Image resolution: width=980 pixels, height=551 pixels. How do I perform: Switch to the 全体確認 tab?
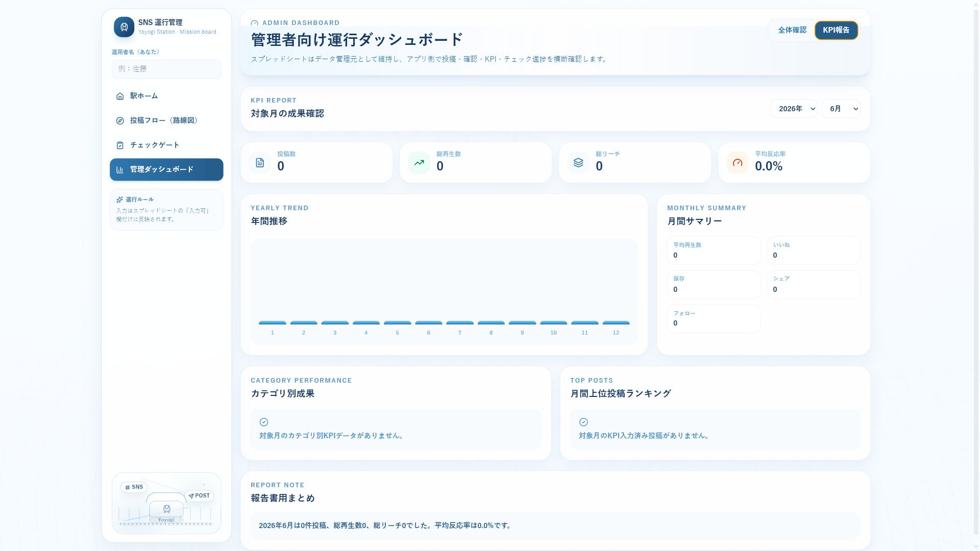tap(792, 30)
